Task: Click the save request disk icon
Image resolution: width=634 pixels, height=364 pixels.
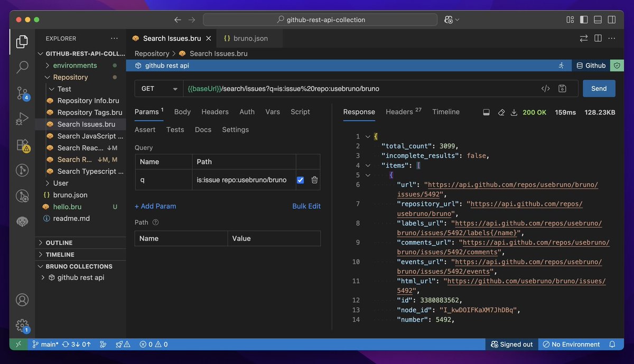Action: tap(563, 88)
